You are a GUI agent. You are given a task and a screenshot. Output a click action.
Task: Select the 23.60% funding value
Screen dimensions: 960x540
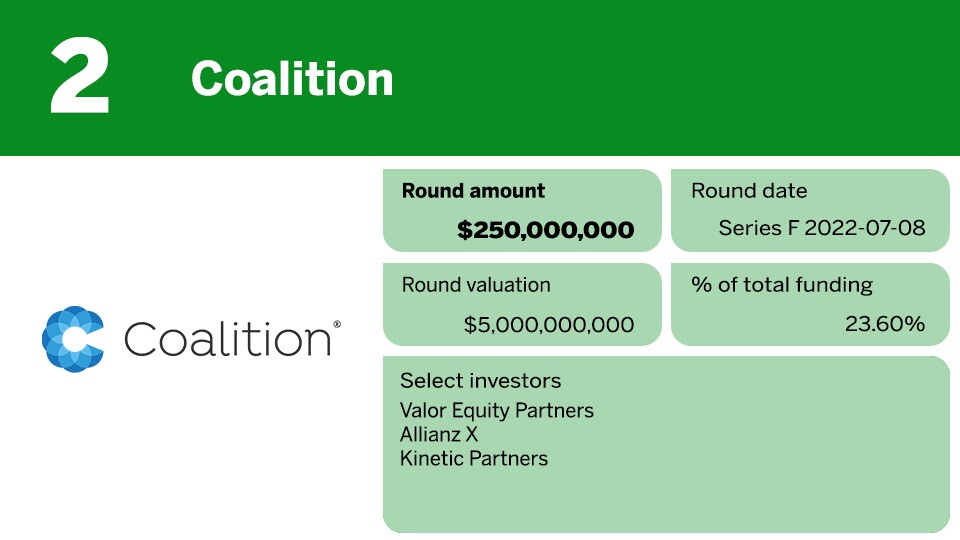(x=884, y=324)
